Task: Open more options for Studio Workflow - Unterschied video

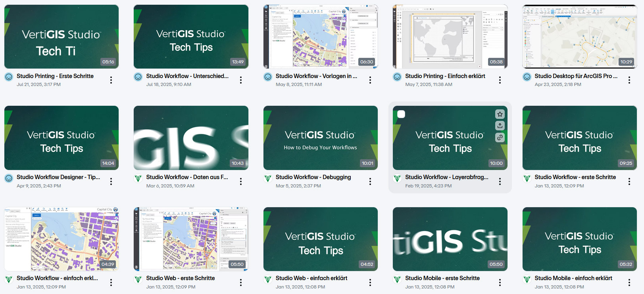Action: click(241, 80)
